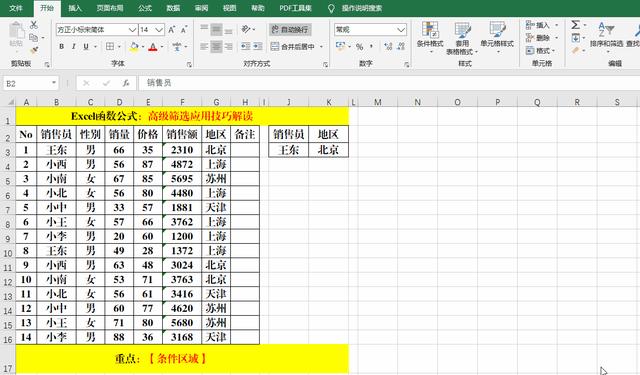Open fill color dropdown arrow

[x=143, y=47]
